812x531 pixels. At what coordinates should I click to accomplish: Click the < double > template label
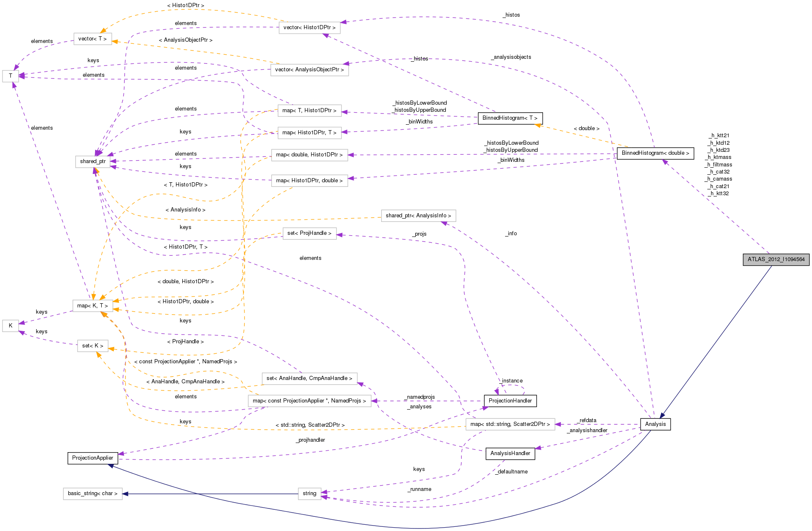click(586, 128)
